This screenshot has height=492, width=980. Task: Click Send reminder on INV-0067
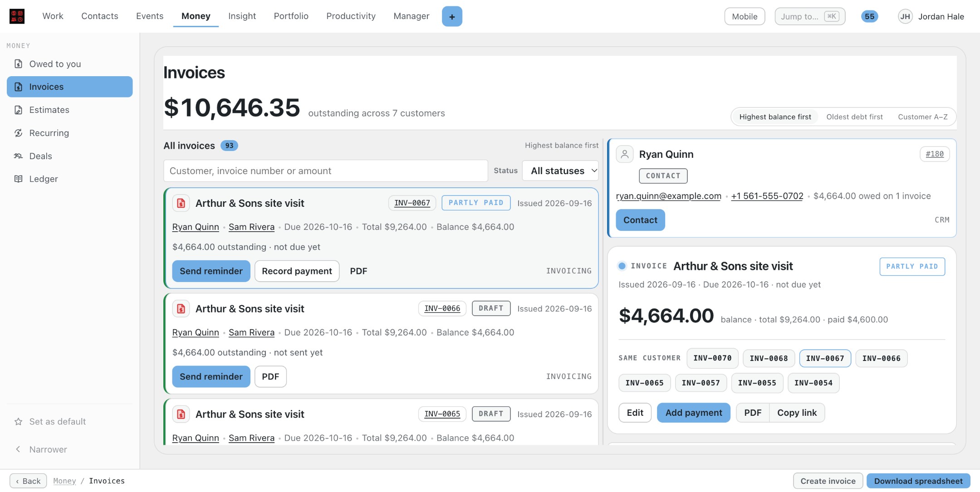coord(211,271)
